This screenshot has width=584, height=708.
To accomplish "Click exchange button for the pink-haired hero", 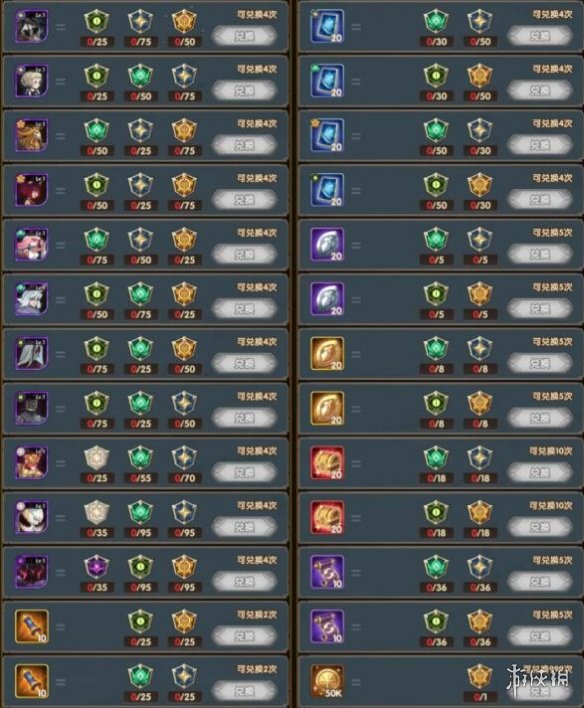I will 244,254.
